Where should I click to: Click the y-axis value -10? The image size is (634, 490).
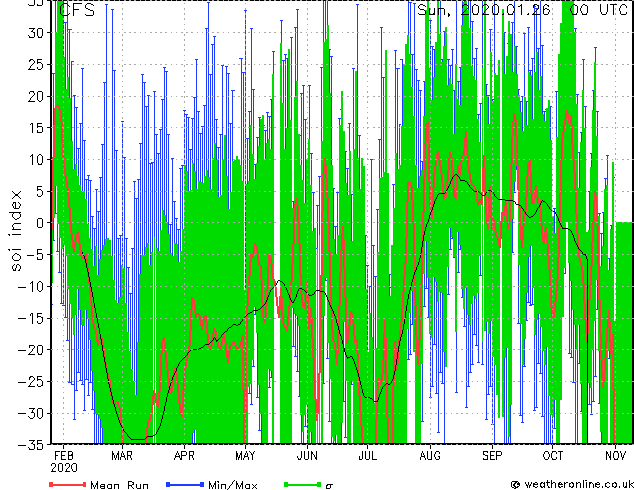[x=31, y=287]
